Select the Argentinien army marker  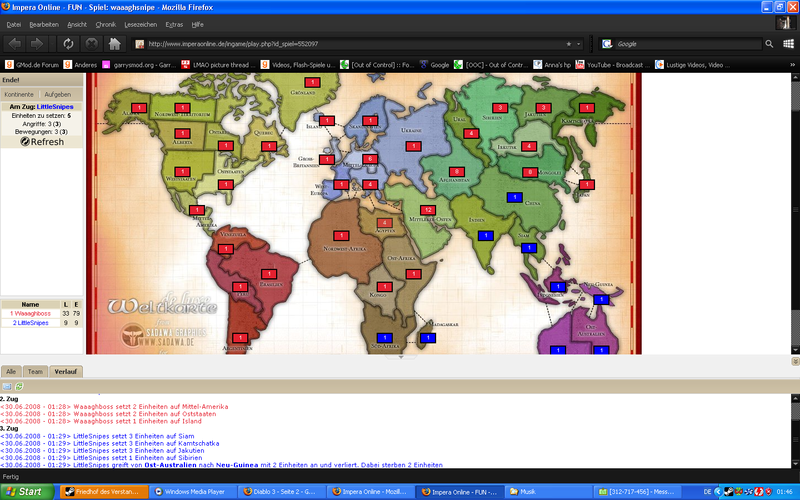pyautogui.click(x=240, y=338)
